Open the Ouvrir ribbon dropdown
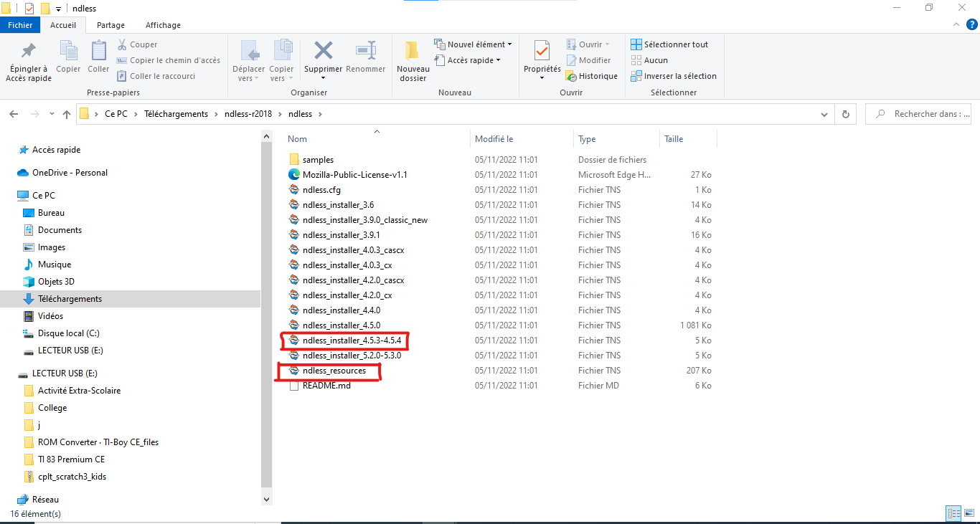The height and width of the screenshot is (524, 980). (588, 44)
